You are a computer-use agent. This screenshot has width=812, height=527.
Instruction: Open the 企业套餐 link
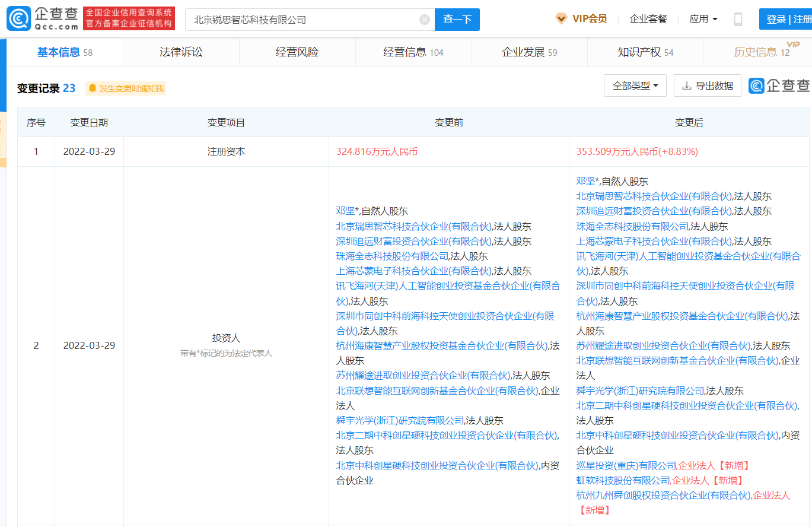[648, 19]
